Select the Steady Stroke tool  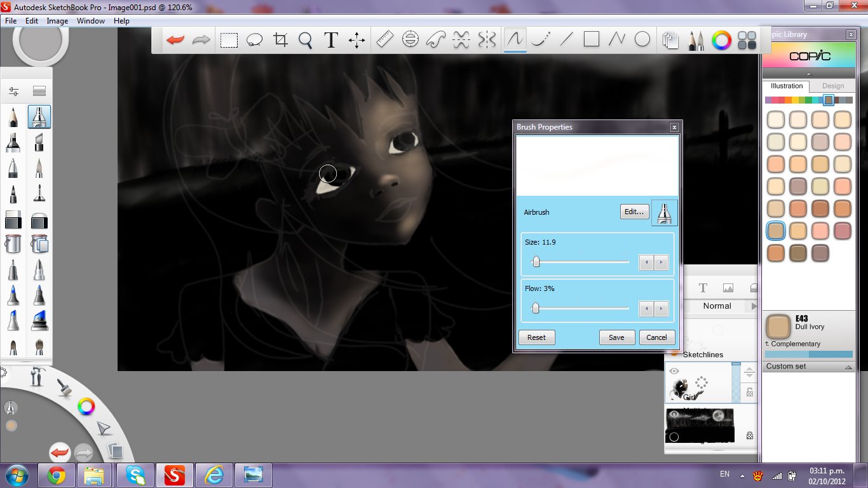click(540, 40)
